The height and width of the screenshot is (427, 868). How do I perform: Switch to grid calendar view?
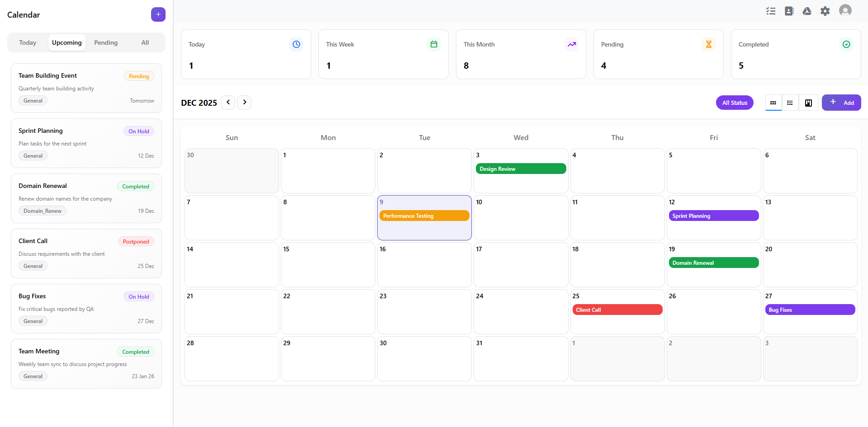[x=773, y=103]
